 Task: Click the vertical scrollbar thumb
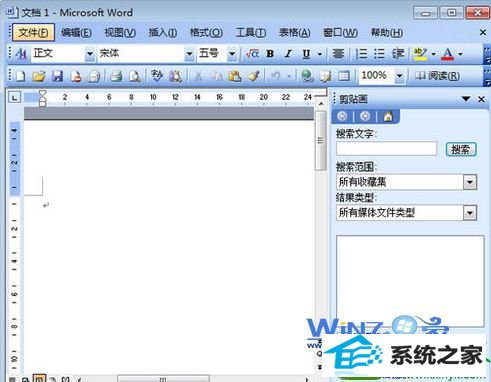click(x=321, y=141)
